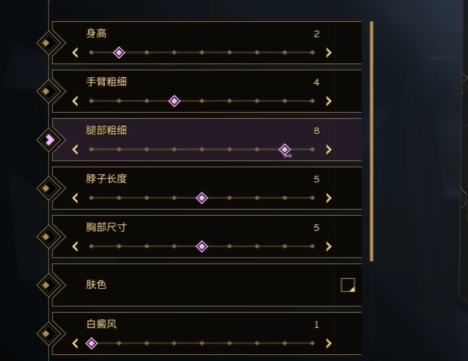The width and height of the screenshot is (468, 361).
Task: Increase 身高 with the right arrow
Action: [x=329, y=53]
